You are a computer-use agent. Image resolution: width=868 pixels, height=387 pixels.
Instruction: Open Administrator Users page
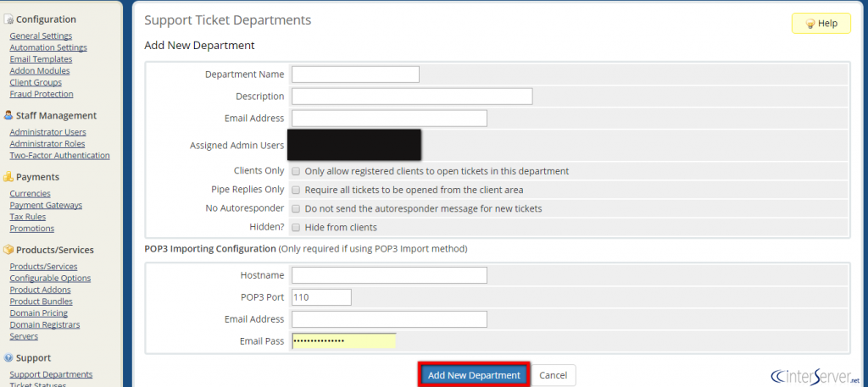pos(47,132)
